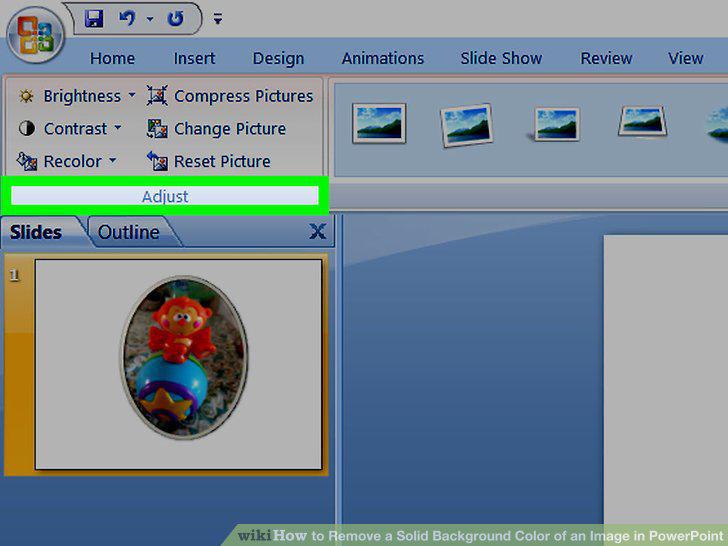Open the Design ribbon tab
Viewport: 728px width, 546px height.
coord(278,58)
